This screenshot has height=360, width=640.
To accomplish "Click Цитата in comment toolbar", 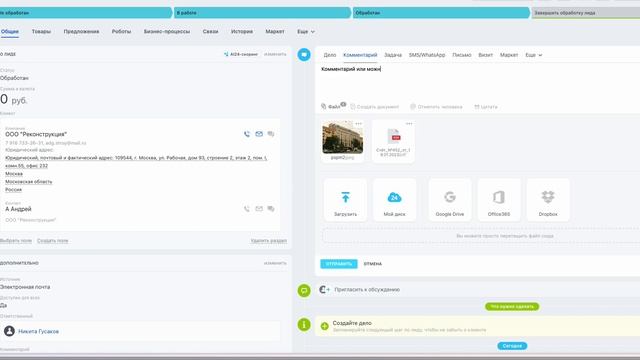I will [486, 107].
